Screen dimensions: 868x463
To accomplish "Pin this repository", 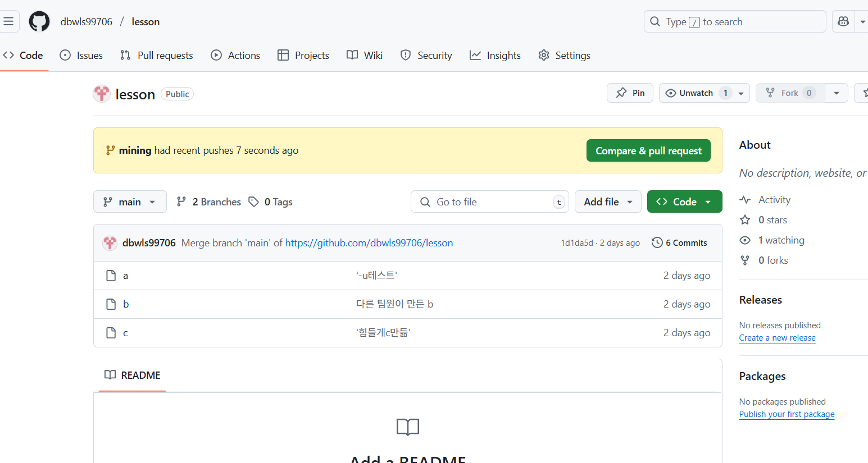I will coord(630,93).
